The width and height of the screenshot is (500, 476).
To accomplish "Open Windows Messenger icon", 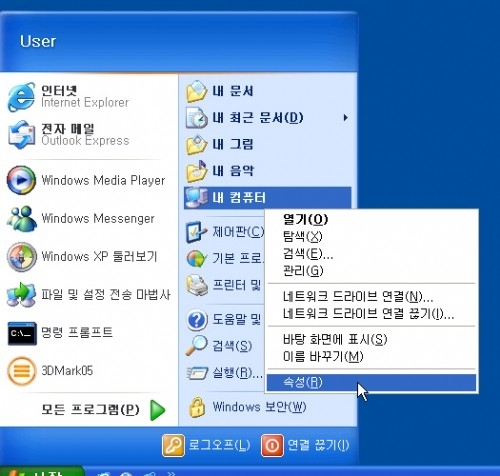I will coord(21,219).
